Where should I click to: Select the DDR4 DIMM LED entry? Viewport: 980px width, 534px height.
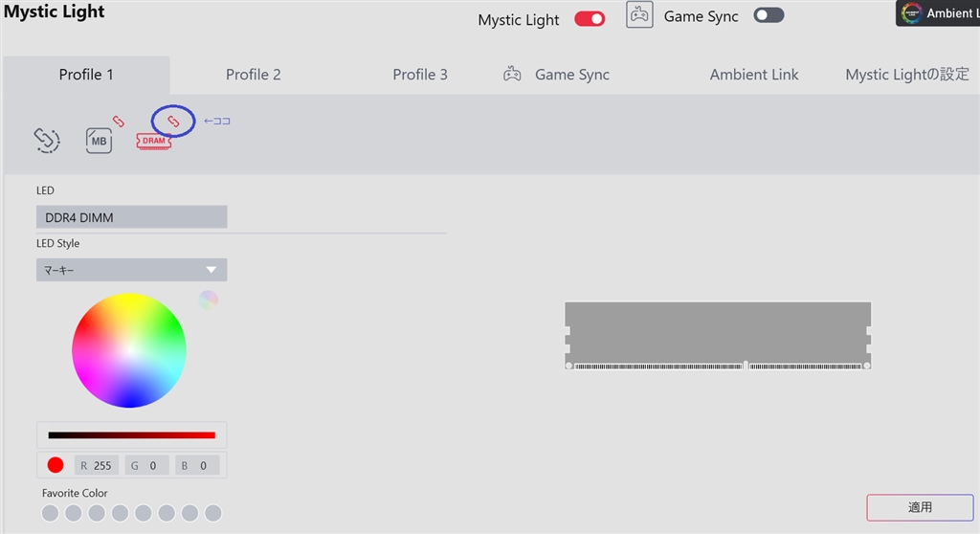131,217
